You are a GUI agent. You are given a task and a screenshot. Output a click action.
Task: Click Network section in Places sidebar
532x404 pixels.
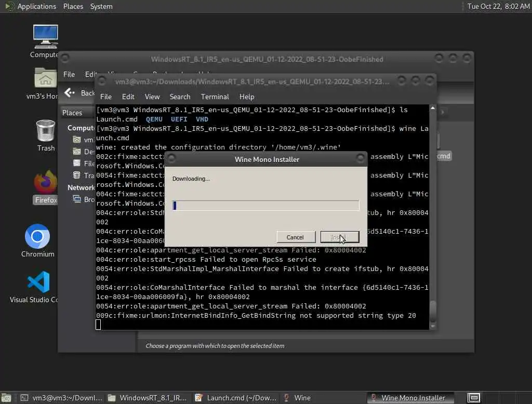coord(81,187)
